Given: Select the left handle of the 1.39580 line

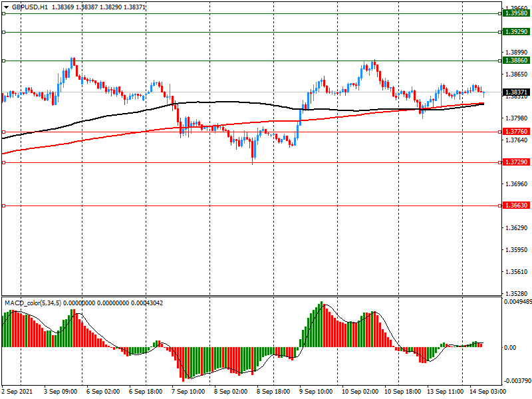Looking at the screenshot, I should [4, 14].
